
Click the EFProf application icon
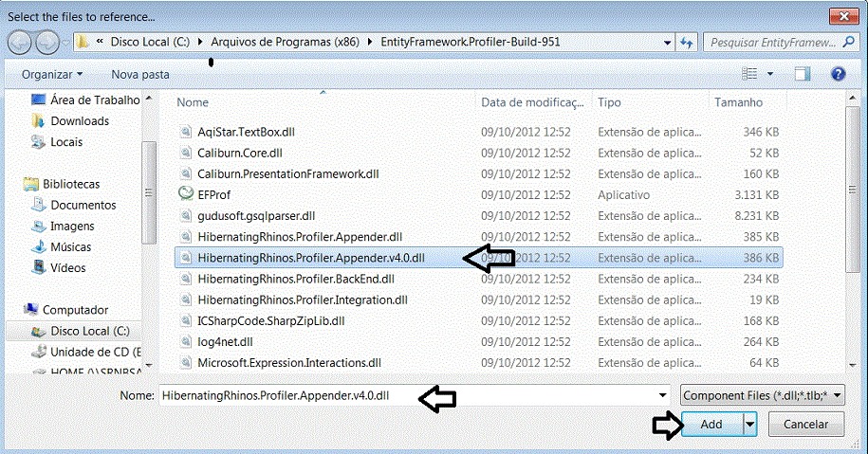click(x=186, y=194)
